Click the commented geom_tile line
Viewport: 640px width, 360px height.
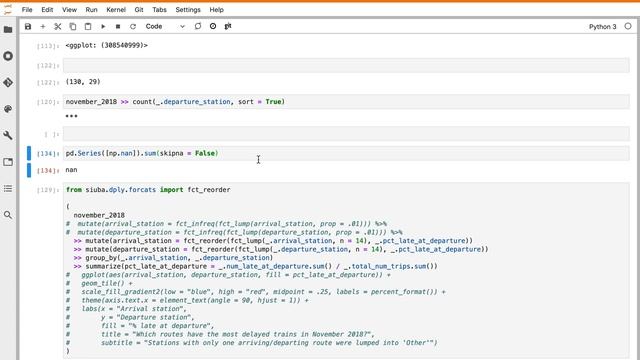99,283
